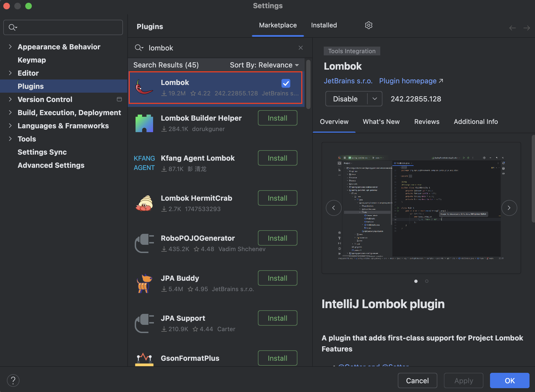Click the Disable plugin button
Screen dimensions: 535x392
point(346,99)
